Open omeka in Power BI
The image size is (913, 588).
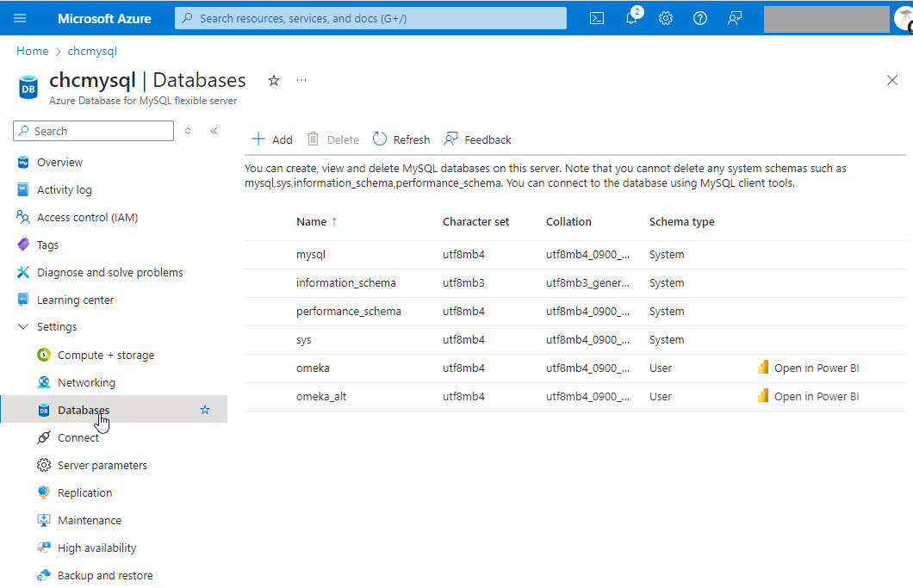[x=809, y=368]
